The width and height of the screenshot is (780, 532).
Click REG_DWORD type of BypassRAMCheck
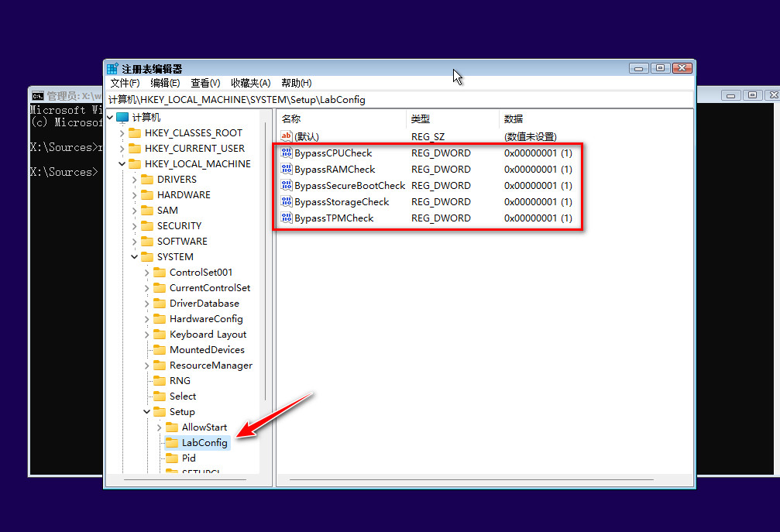441,169
